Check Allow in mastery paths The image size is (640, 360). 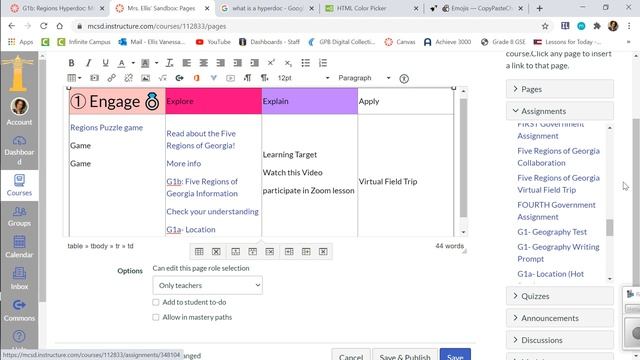click(x=156, y=317)
